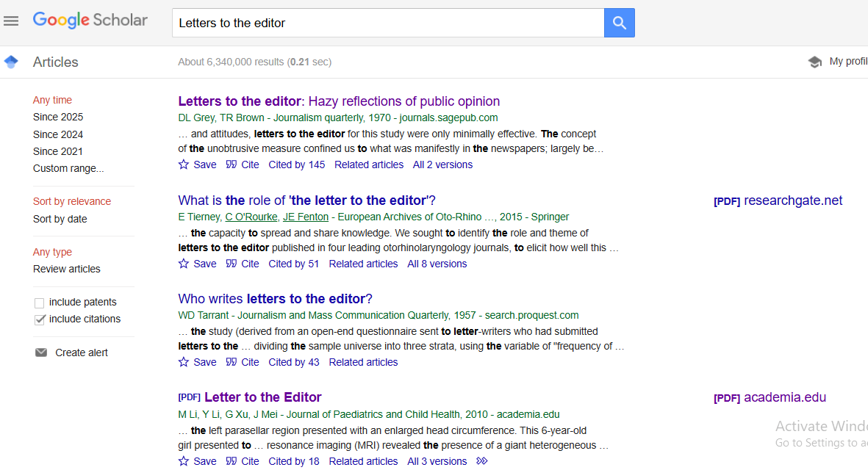
Task: Click the blue search magnifier button
Action: 620,23
